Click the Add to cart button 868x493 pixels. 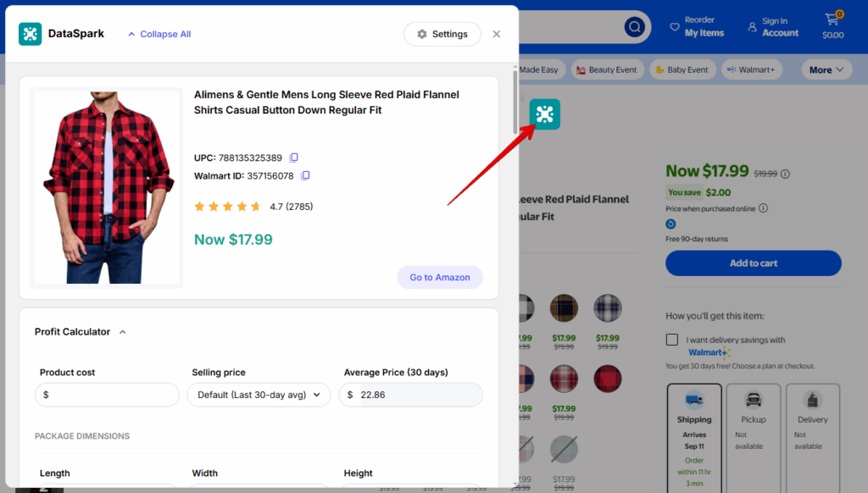(x=754, y=263)
